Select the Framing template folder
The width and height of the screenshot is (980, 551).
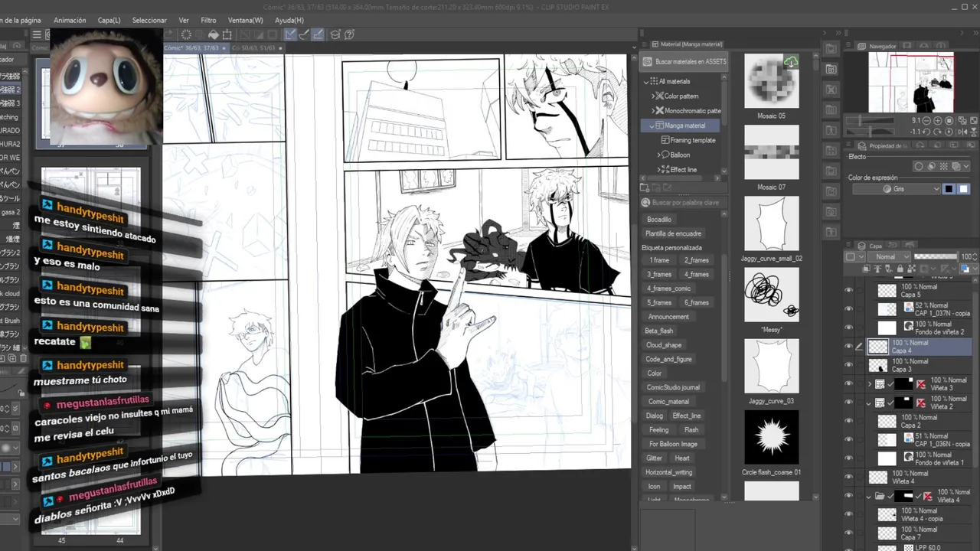pyautogui.click(x=688, y=140)
